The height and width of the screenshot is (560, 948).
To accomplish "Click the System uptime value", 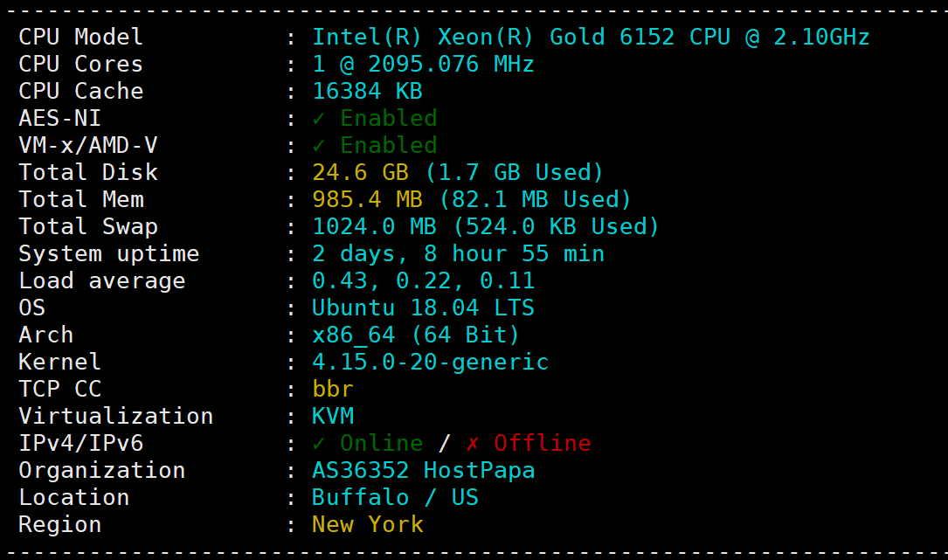I will (x=458, y=253).
